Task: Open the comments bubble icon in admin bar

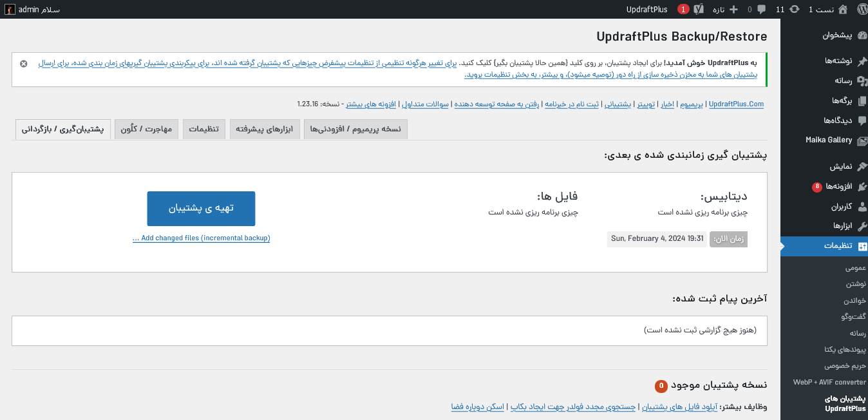Action: click(x=762, y=9)
